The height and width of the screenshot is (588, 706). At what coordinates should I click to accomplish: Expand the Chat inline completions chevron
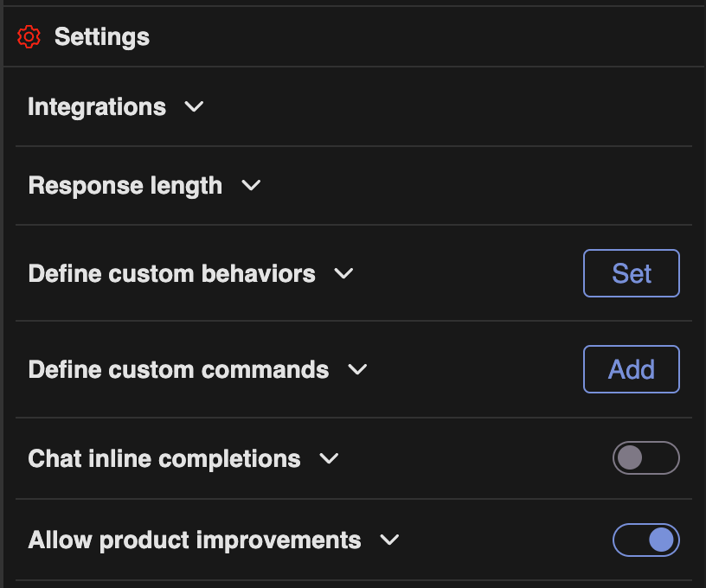329,458
